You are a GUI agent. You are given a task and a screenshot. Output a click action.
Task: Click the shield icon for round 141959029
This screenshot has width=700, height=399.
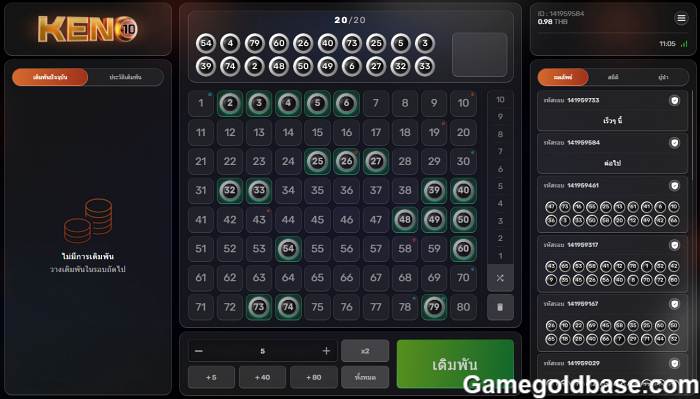click(674, 363)
